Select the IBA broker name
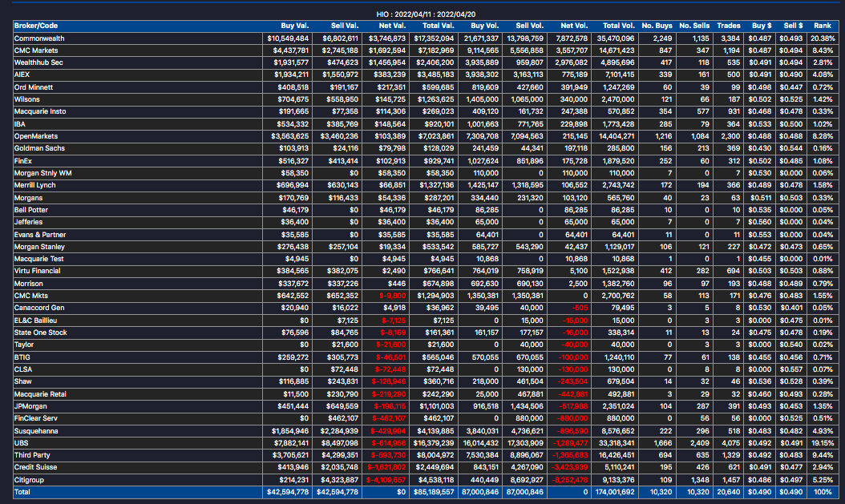The width and height of the screenshot is (845, 504). point(19,124)
